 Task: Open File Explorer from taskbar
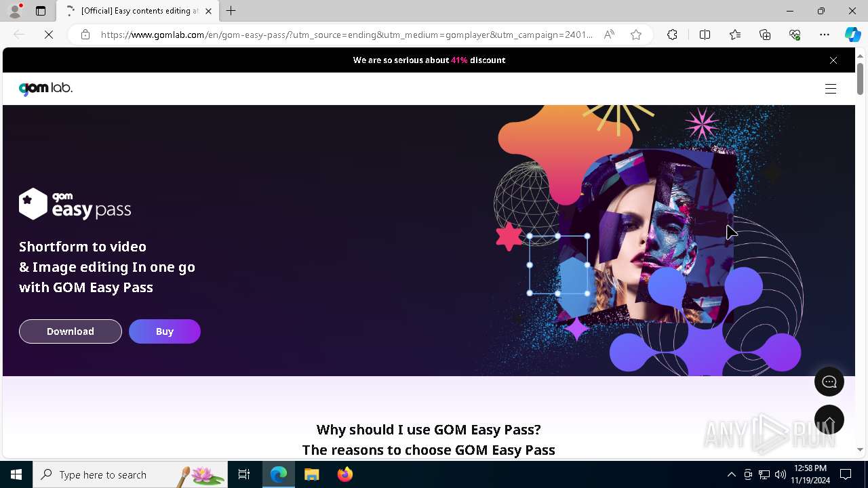coord(312,474)
